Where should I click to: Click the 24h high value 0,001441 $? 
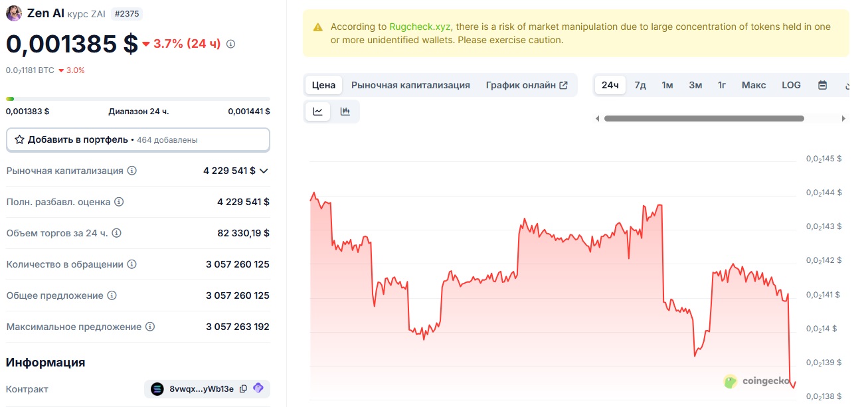click(x=248, y=112)
